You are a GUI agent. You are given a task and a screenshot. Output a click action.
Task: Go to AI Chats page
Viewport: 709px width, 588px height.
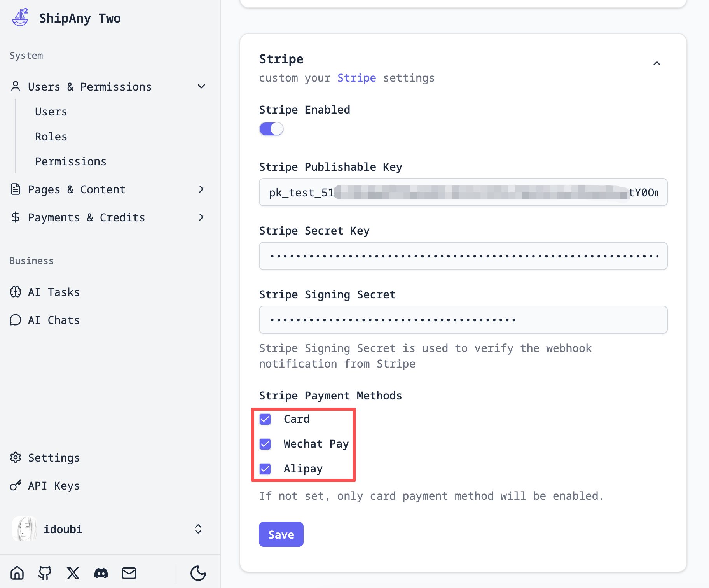pos(54,320)
